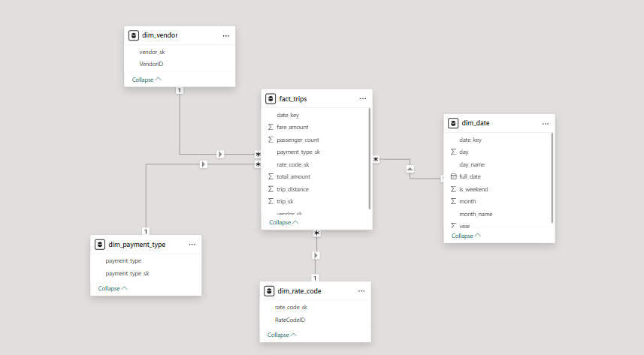The height and width of the screenshot is (355, 644).
Task: Collapse the dim_rate_code table card
Action: point(282,335)
